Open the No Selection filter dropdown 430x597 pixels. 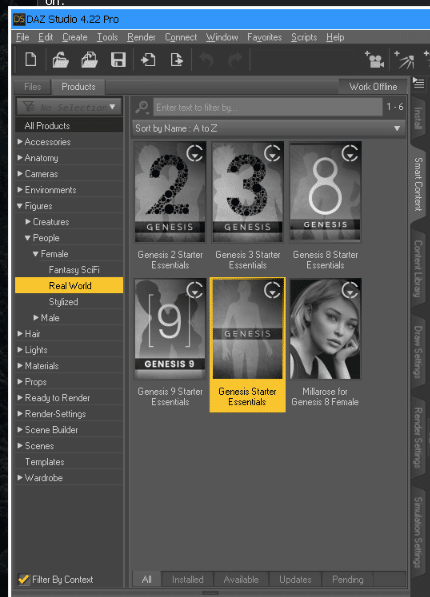tap(69, 107)
